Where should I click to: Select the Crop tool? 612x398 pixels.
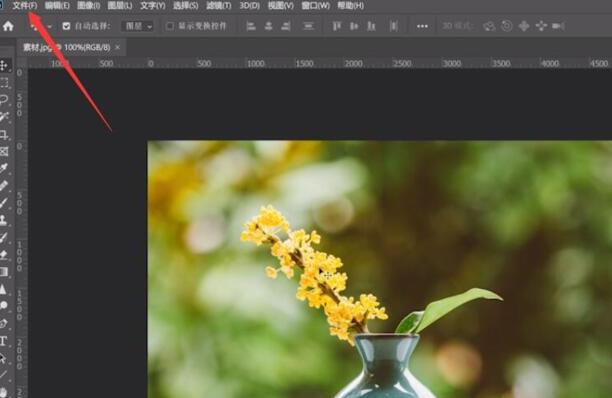pyautogui.click(x=4, y=134)
